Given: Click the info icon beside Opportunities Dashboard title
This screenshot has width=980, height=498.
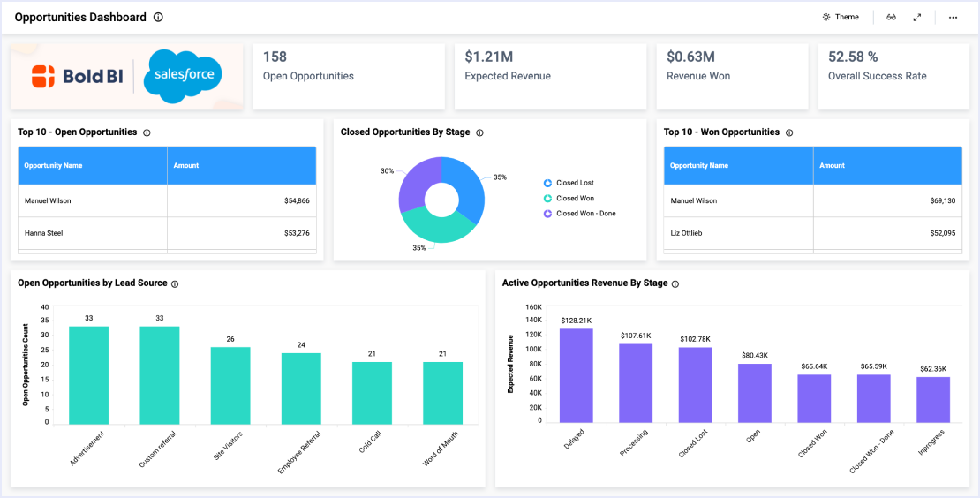Looking at the screenshot, I should tap(158, 18).
